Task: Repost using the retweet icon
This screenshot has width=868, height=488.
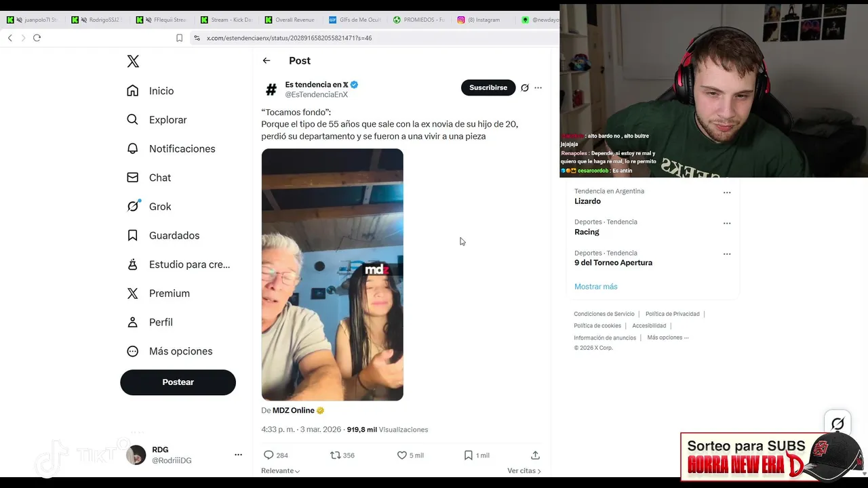Action: tap(335, 455)
